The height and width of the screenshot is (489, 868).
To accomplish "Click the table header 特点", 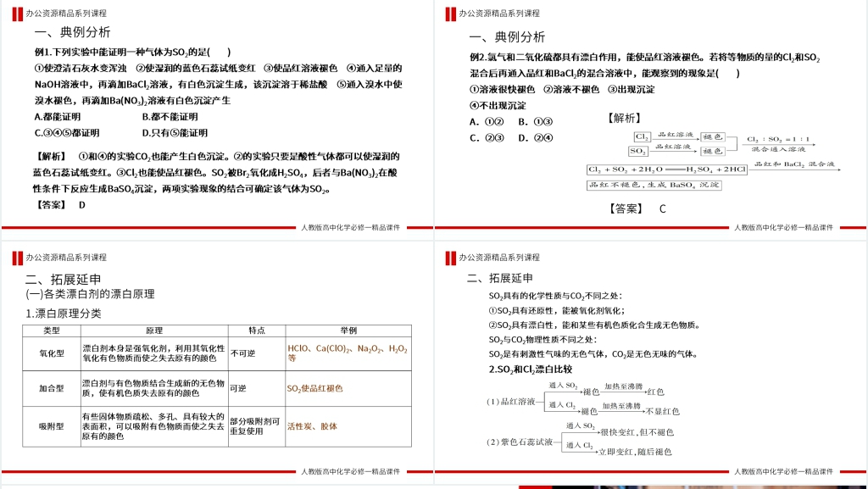I will (256, 331).
